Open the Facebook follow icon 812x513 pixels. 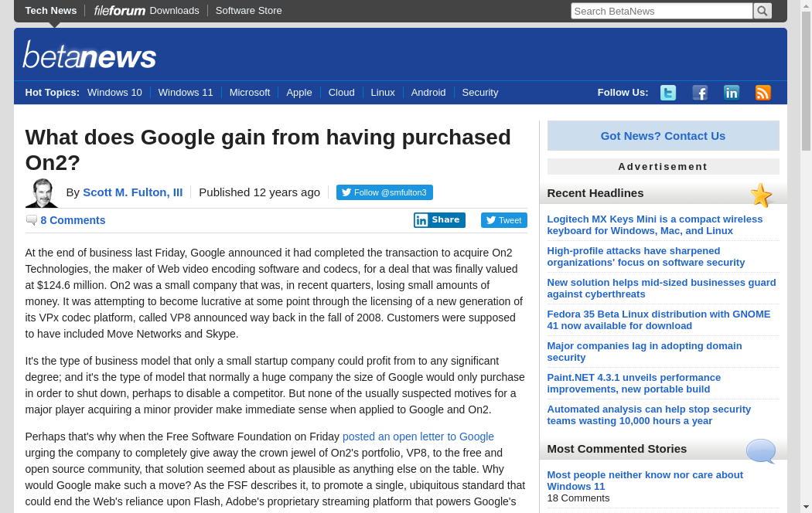pyautogui.click(x=700, y=93)
